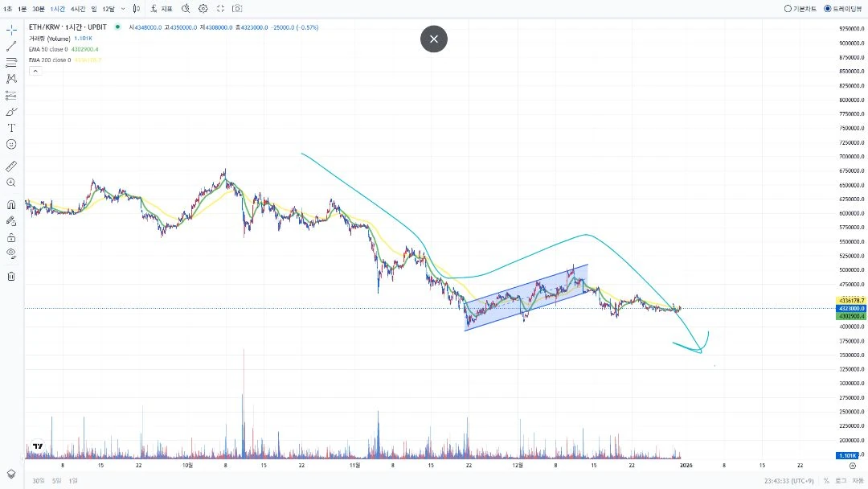Open the chart patterns tool group
Viewport: 868px width, 489px height.
point(11,79)
